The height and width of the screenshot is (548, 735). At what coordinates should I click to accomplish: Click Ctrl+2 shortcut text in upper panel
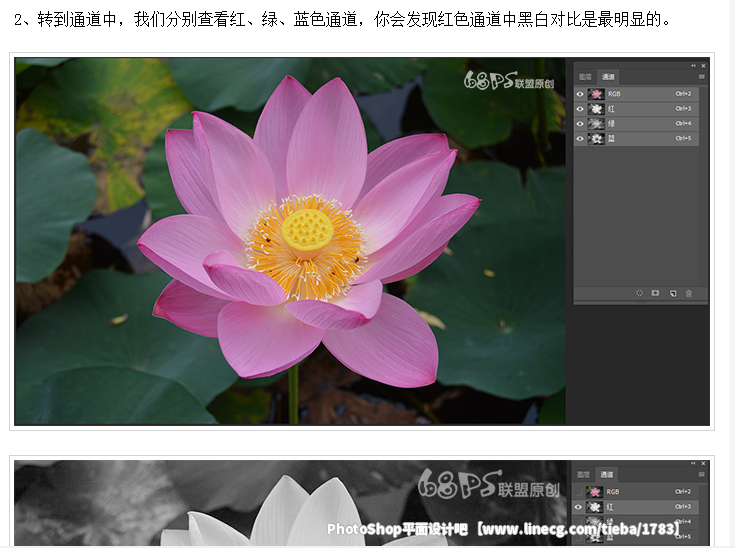coord(683,94)
